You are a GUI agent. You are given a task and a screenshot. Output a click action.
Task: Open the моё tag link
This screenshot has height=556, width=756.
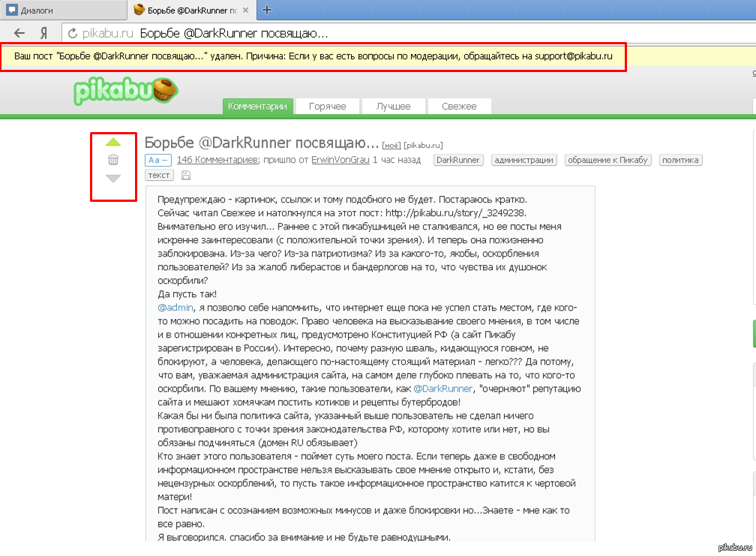pyautogui.click(x=391, y=145)
